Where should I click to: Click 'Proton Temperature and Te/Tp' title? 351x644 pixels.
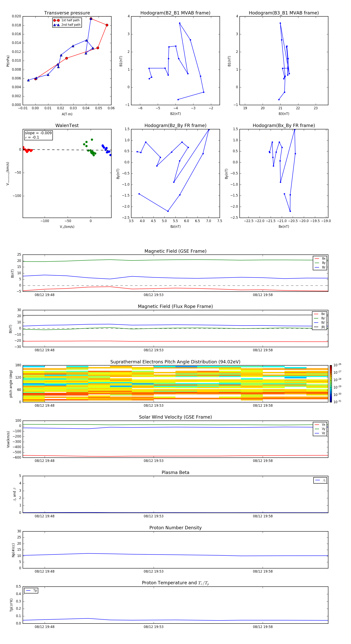[175, 583]
